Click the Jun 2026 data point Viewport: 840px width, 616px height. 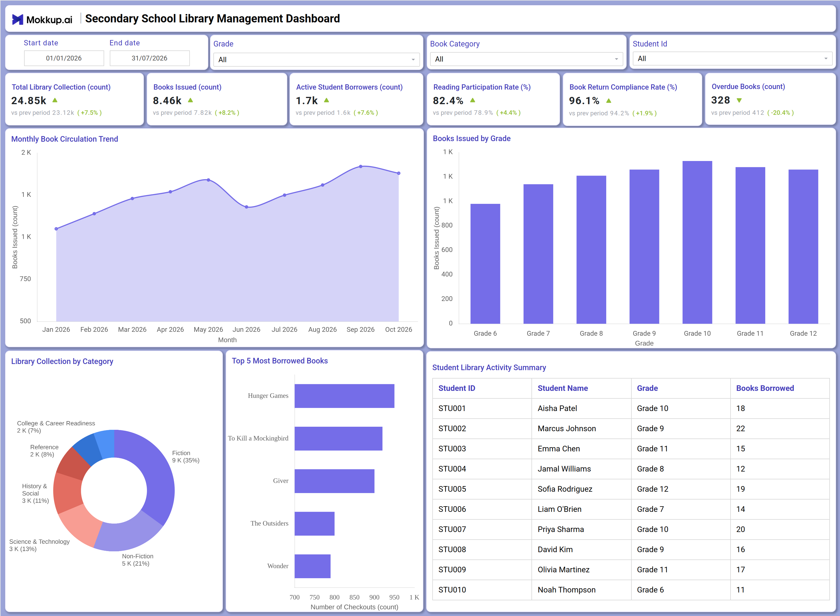[x=246, y=207]
